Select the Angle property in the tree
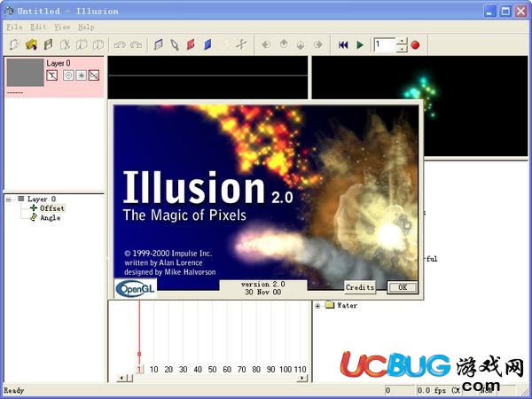This screenshot has width=532, height=399. pos(51,218)
